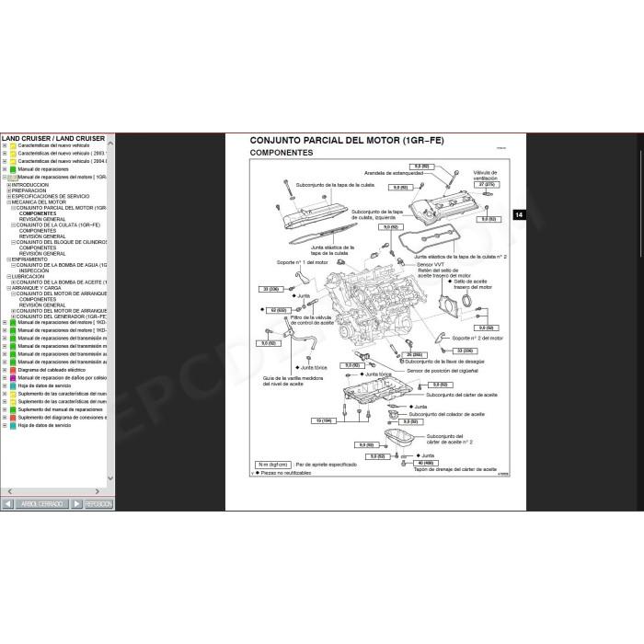The width and height of the screenshot is (644, 644).
Task: Click the forward play arrow in bottom bar
Action: click(x=76, y=503)
